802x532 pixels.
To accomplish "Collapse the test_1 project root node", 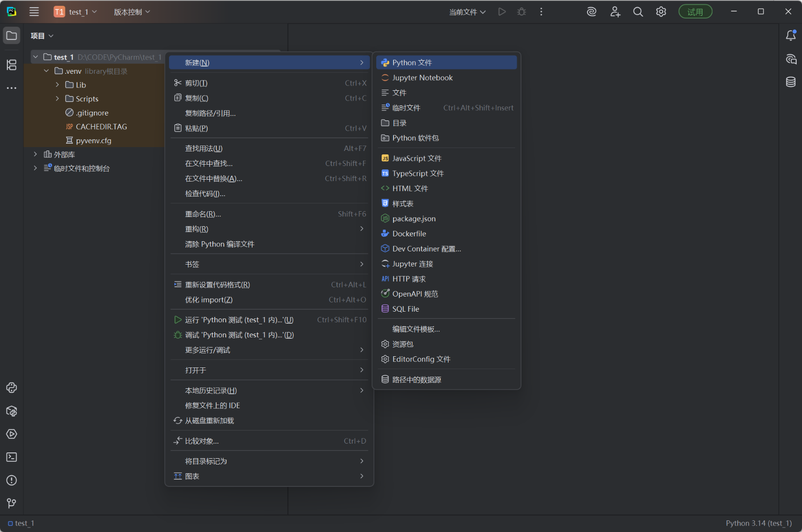I will 35,57.
